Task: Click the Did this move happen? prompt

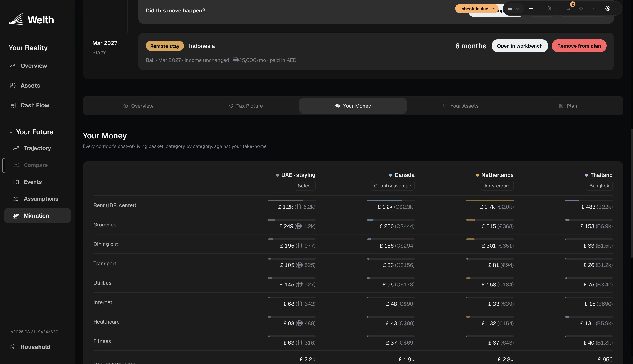Action: (175, 10)
